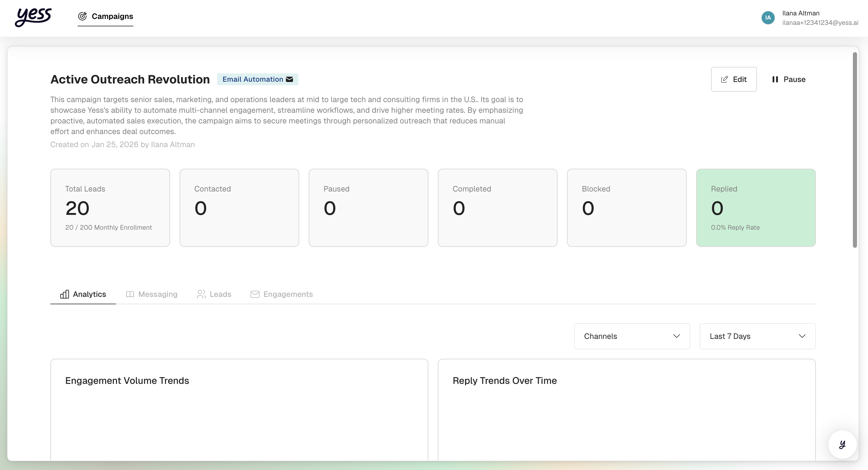Screen dimensions: 868x470
Task: Select the green Replied stat card
Action: (x=755, y=208)
